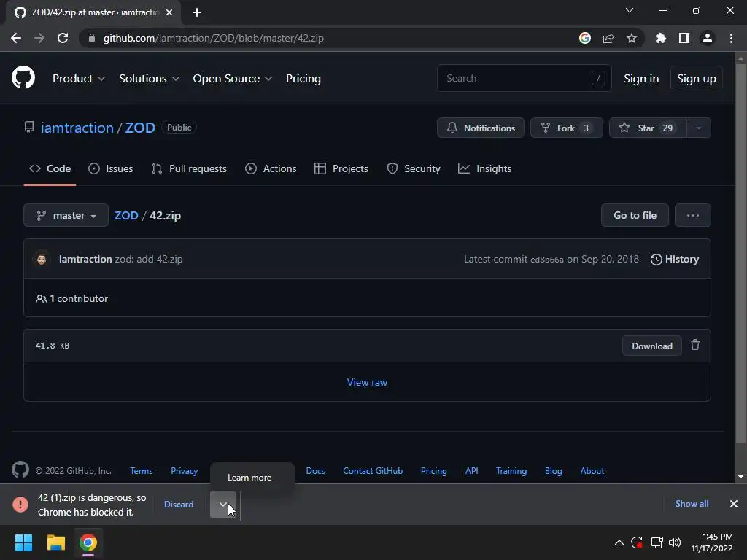Viewport: 747px width, 560px height.
Task: Expand the Star button dropdown arrow
Action: pos(699,128)
